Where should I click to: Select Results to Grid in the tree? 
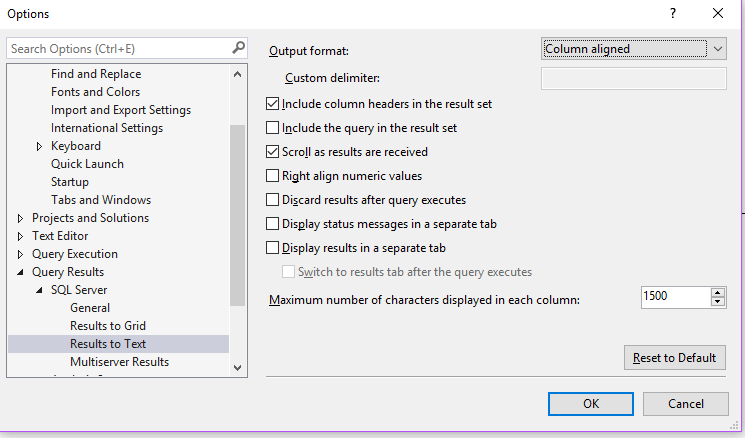point(108,326)
